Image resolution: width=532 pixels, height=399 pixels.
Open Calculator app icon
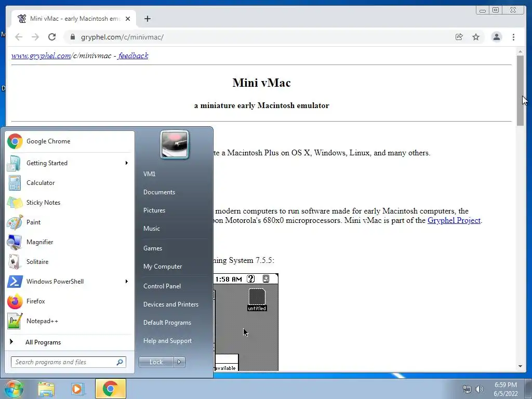pyautogui.click(x=15, y=183)
